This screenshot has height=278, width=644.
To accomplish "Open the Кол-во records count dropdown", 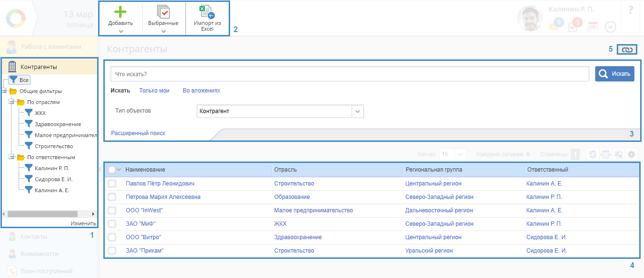I will pos(461,154).
